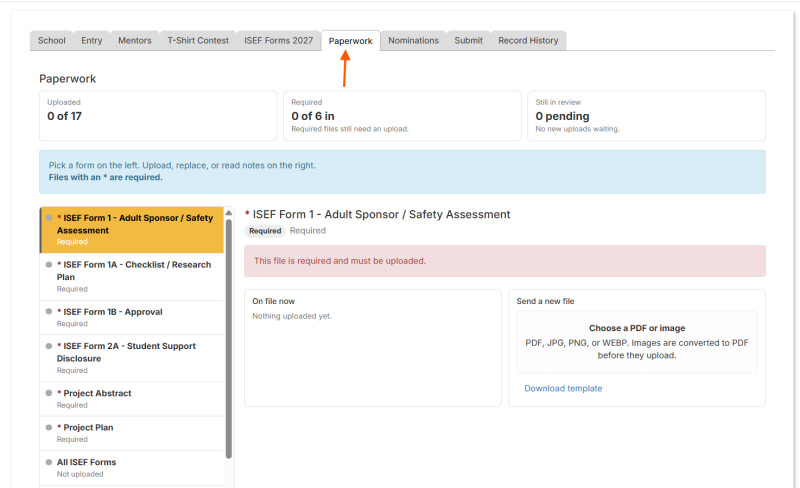Click the 'Send a new file' label
Image resolution: width=800 pixels, height=488 pixels.
[545, 301]
